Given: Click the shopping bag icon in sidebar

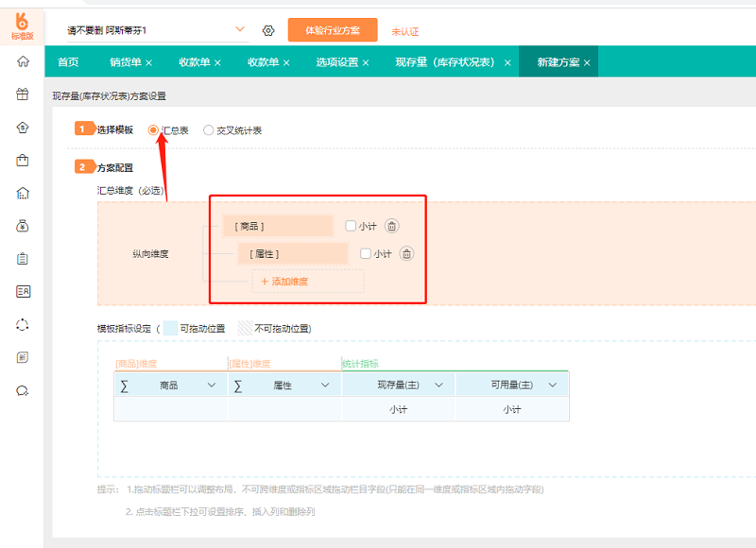Looking at the screenshot, I should (x=23, y=161).
